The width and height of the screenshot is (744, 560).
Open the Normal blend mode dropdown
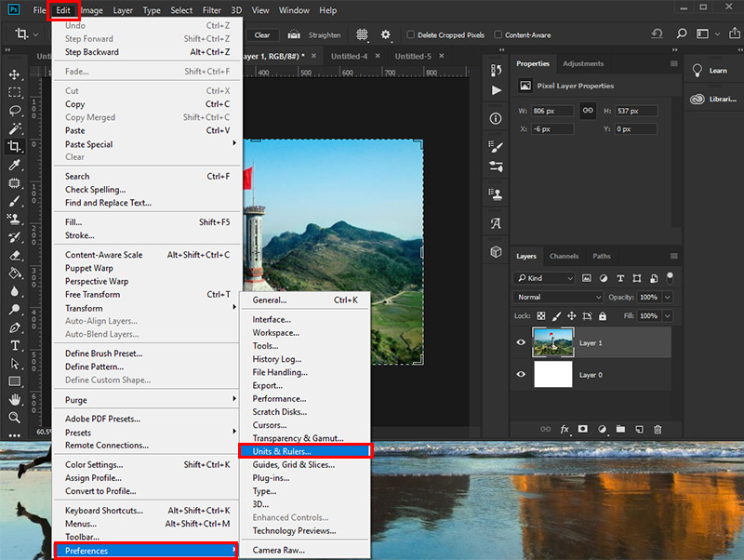559,297
